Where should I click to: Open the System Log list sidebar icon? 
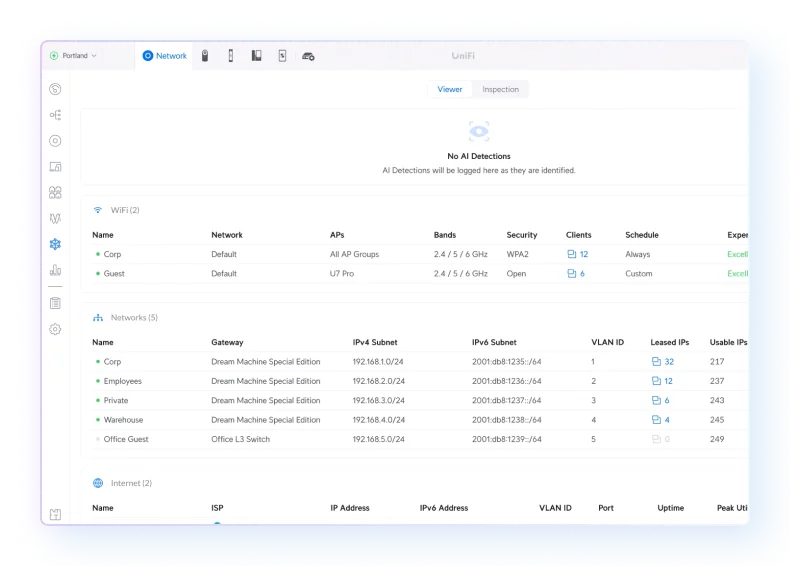55,303
